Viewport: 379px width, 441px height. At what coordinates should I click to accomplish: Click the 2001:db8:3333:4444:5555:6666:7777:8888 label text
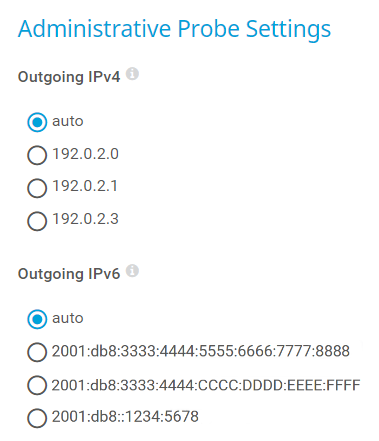(201, 351)
